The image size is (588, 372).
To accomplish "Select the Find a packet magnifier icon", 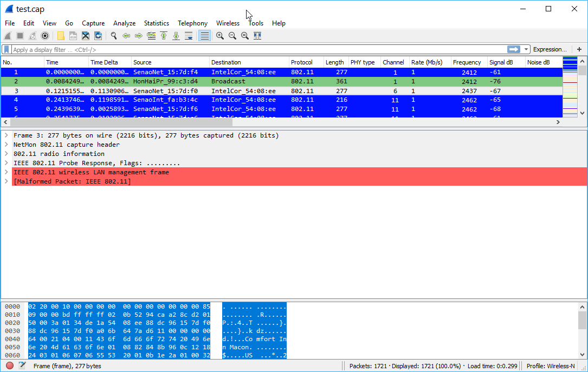I will coord(114,35).
